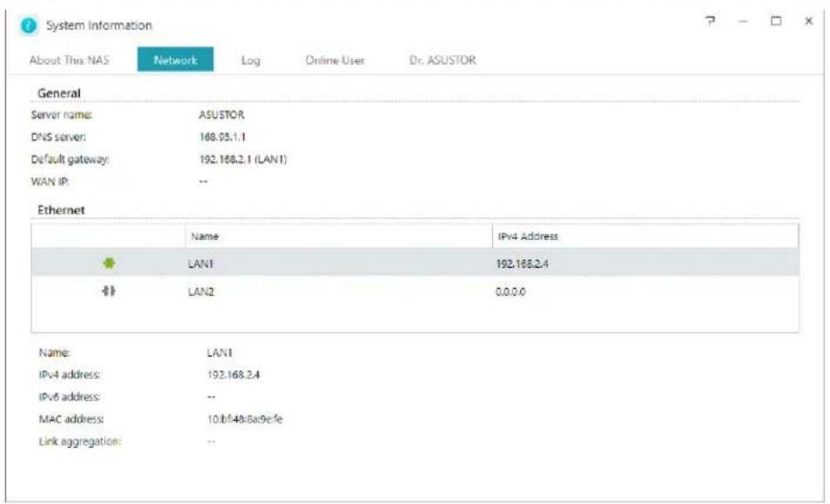830x504 pixels.
Task: Select the LAN1 row name
Action: coord(200,263)
